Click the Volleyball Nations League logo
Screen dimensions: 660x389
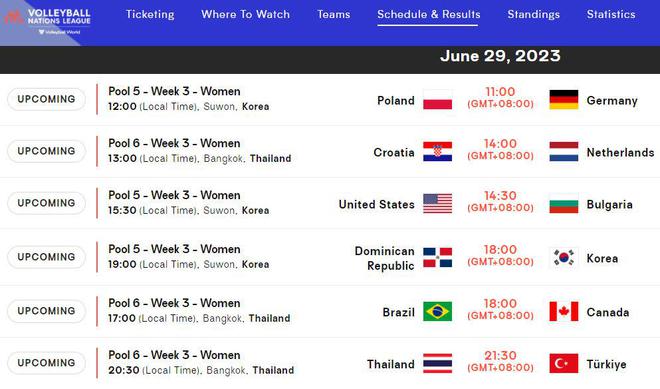48,21
